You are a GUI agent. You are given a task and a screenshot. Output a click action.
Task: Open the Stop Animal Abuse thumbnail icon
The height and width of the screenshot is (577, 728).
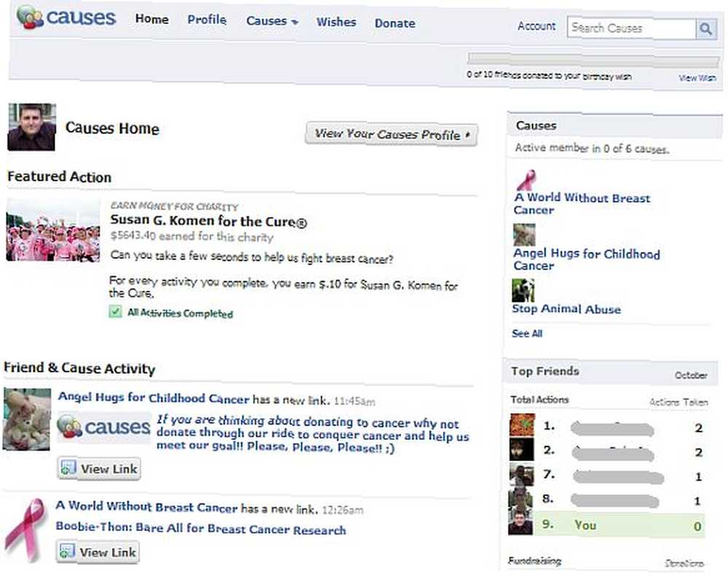[523, 291]
